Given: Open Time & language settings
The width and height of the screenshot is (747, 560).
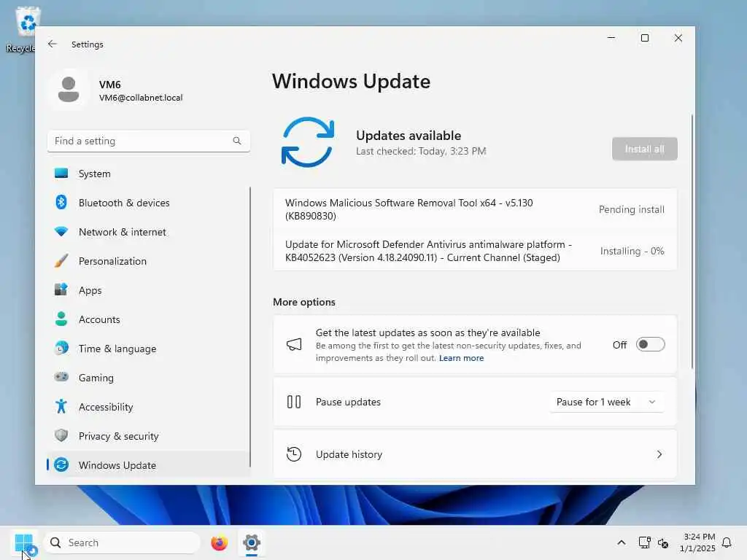Looking at the screenshot, I should (149, 348).
